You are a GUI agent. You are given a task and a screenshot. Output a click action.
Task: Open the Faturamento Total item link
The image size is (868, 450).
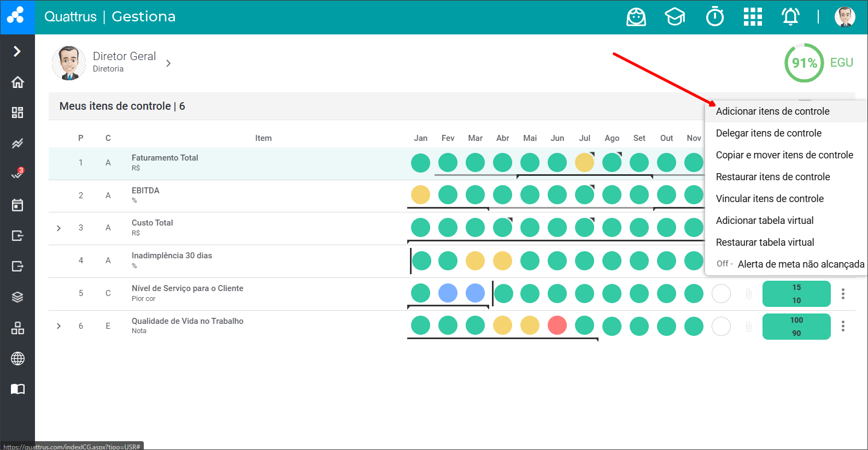tap(165, 158)
